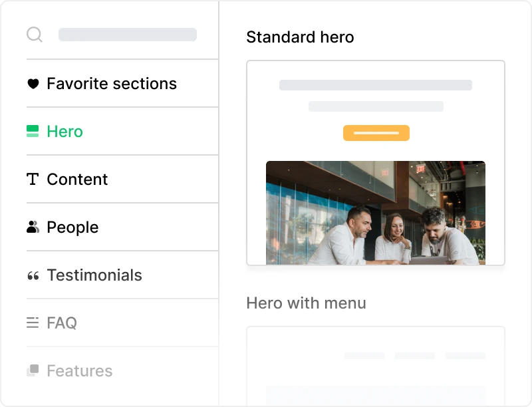Click the team photo in Standard hero
Screen dimensions: 532x407
coord(376,213)
